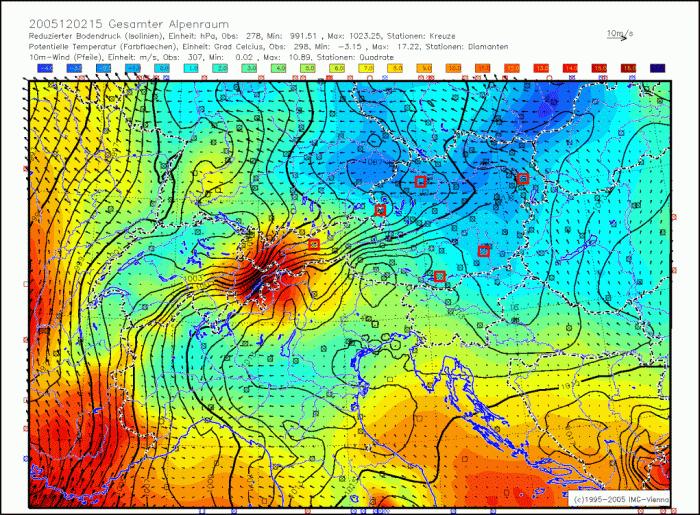Viewport: 700px width, 515px height.
Task: Select the red square between the two upper markers and the hot spot
Action: [x=380, y=210]
